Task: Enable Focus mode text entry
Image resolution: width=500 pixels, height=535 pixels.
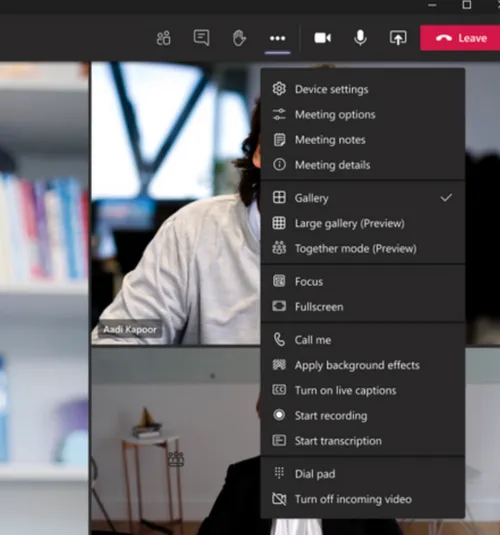Action: click(x=309, y=282)
